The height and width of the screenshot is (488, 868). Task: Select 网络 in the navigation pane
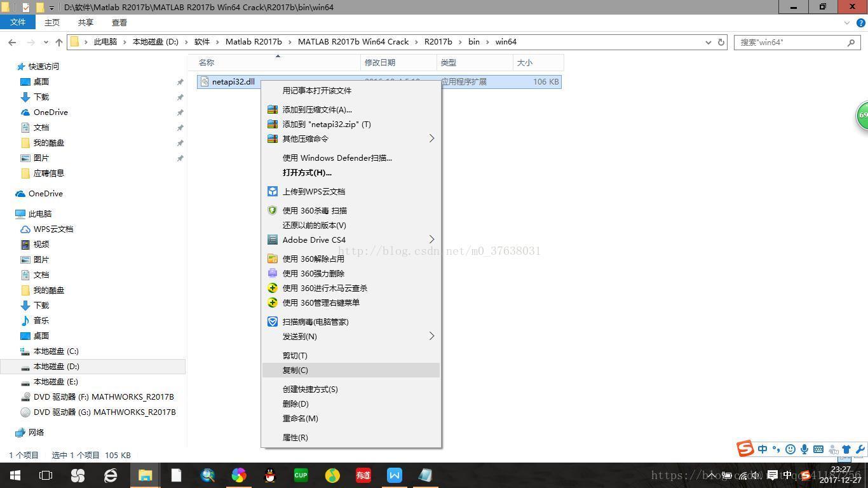click(36, 432)
